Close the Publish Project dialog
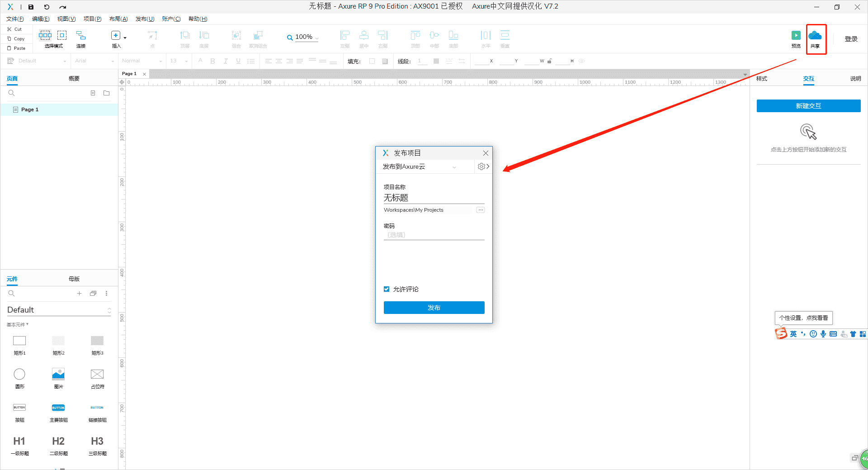Viewport: 868px width, 470px height. pyautogui.click(x=486, y=153)
